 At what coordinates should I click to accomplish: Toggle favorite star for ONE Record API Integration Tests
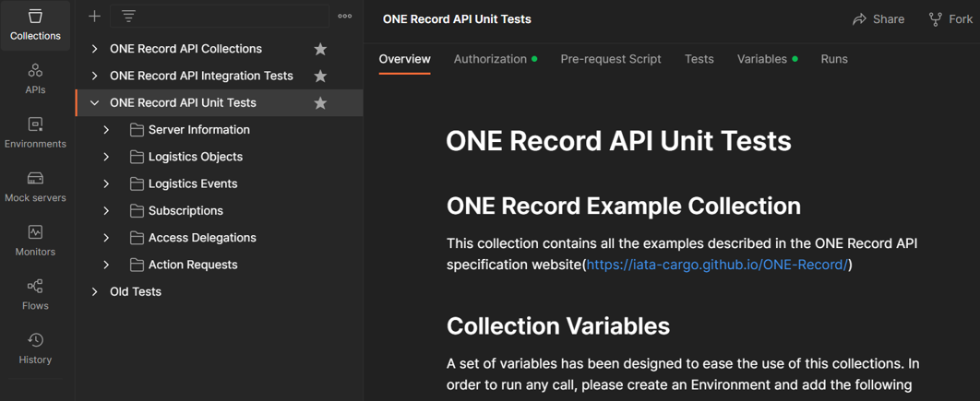click(x=320, y=76)
